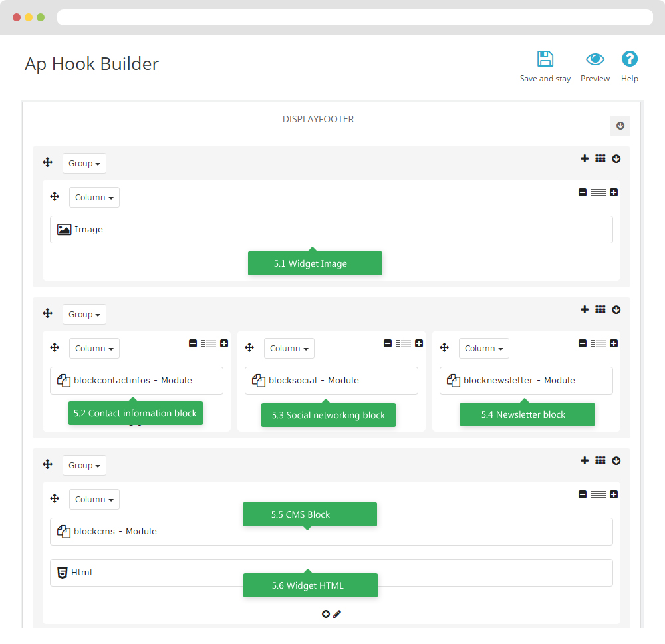
Task: Increase width of blocksocial column with plus
Action: click(419, 343)
